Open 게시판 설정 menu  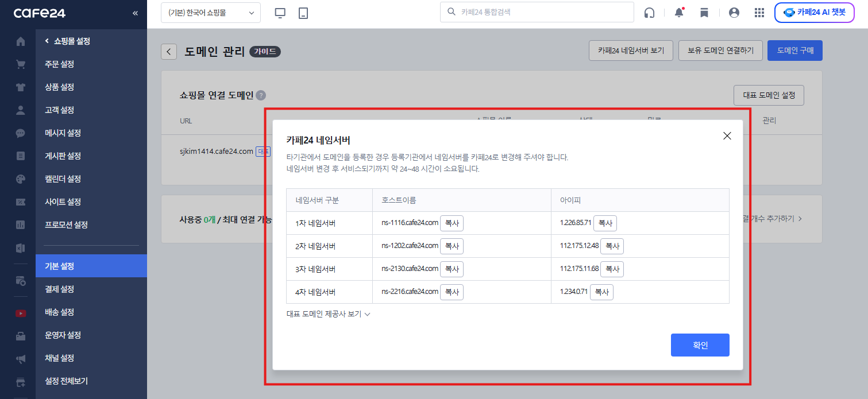(x=91, y=156)
